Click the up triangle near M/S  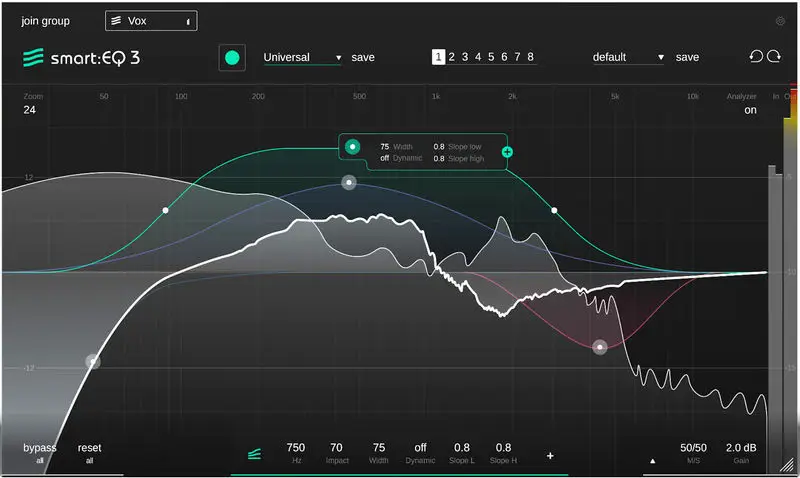653,461
